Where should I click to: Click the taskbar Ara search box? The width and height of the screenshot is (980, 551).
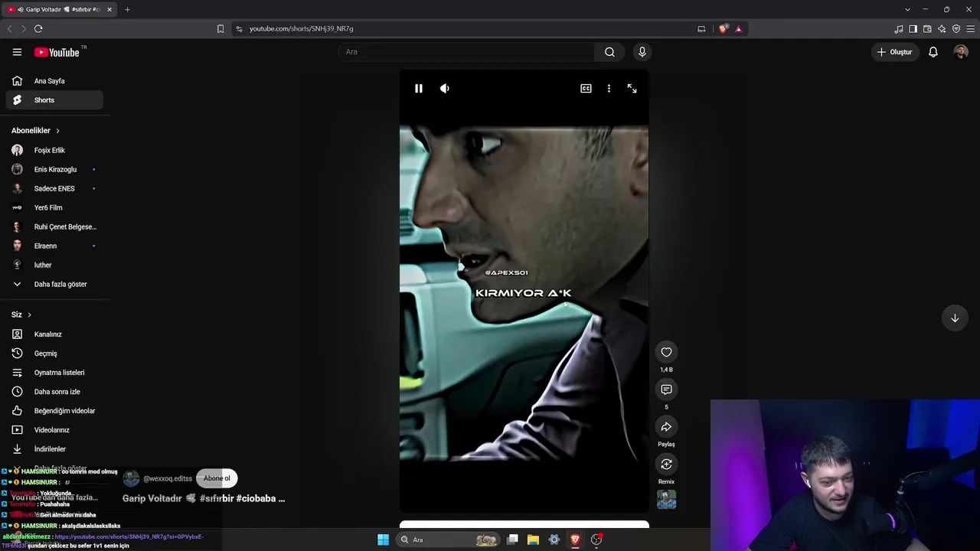(449, 540)
